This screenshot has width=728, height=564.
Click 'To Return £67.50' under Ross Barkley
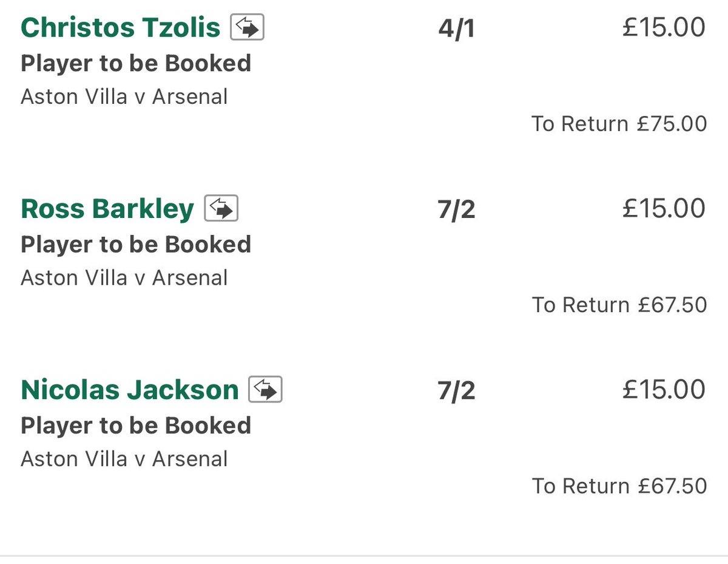[619, 305]
